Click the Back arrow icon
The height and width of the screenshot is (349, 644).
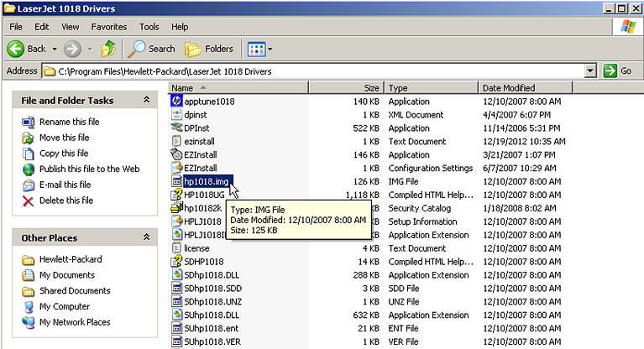pyautogui.click(x=16, y=49)
